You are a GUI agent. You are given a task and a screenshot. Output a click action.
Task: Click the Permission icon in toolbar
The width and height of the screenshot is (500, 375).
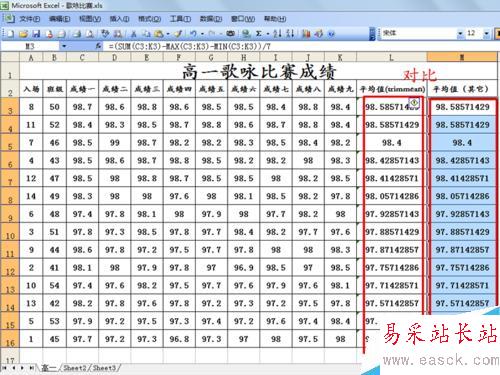[49, 33]
